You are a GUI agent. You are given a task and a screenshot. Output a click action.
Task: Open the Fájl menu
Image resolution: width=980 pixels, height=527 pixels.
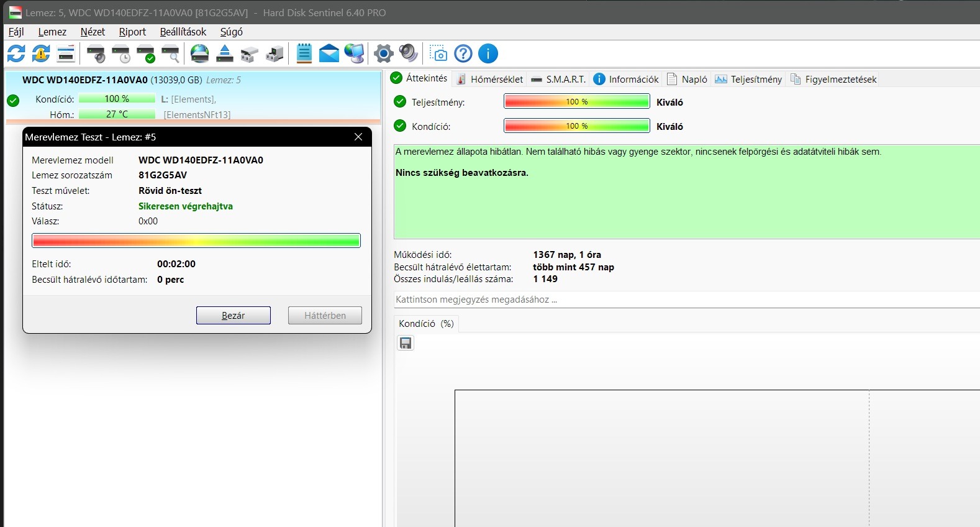coord(16,32)
